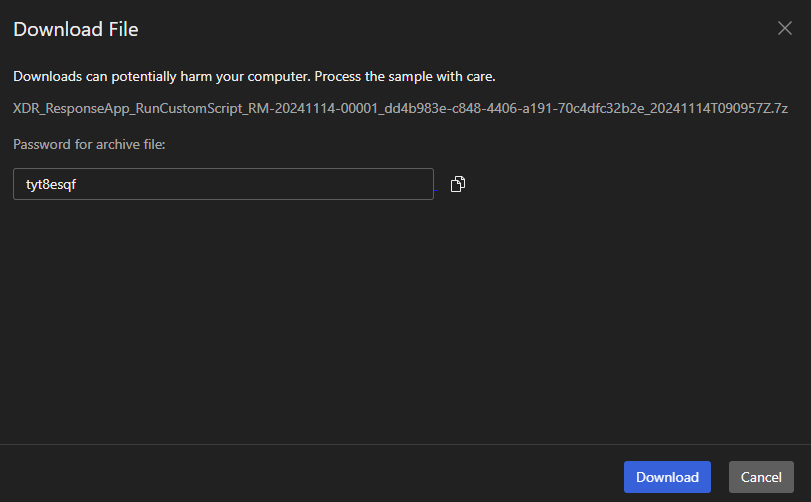Viewport: 811px width, 502px height.
Task: Close the Download File dialog
Action: [x=784, y=28]
